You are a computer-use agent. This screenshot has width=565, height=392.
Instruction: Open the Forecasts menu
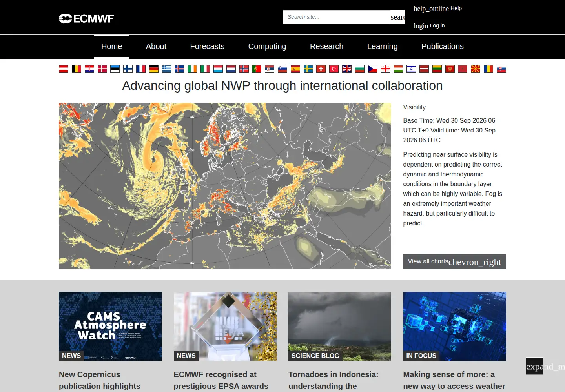207,47
